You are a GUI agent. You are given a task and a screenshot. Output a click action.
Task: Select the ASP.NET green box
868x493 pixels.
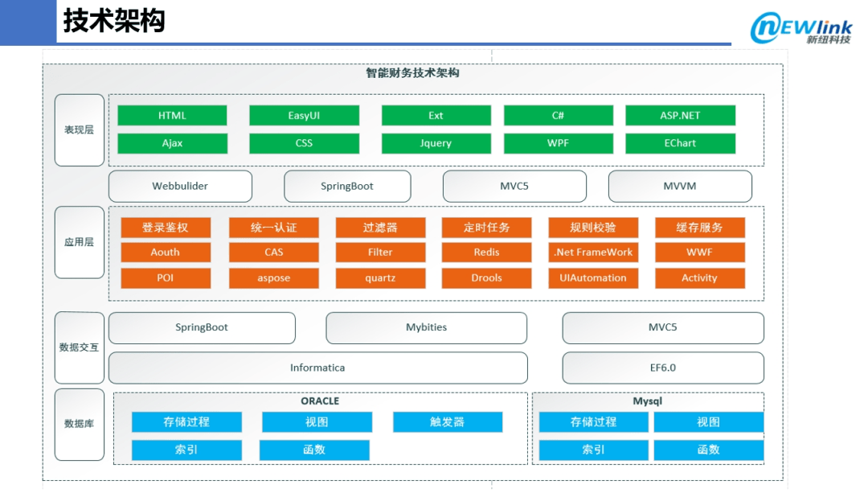(x=680, y=116)
